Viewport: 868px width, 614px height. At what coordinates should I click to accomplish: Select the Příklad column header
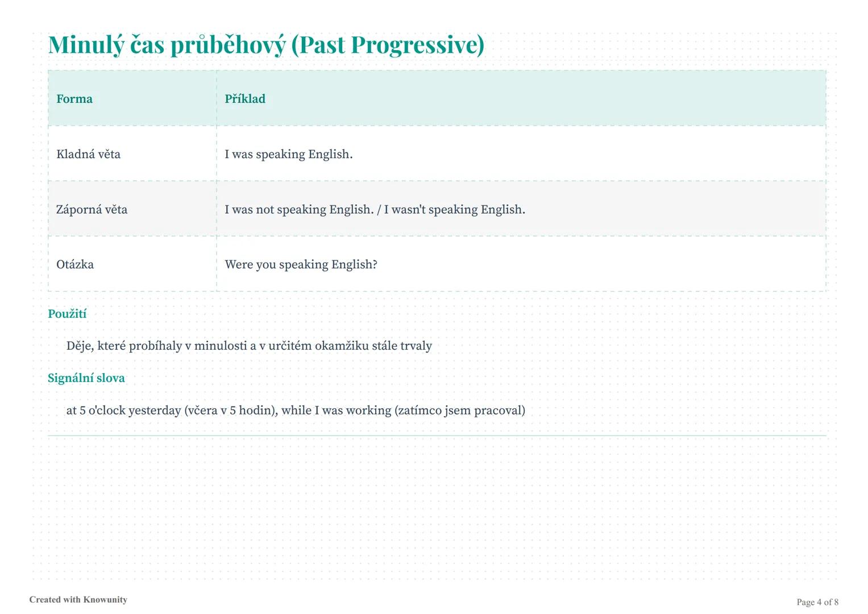tap(245, 99)
